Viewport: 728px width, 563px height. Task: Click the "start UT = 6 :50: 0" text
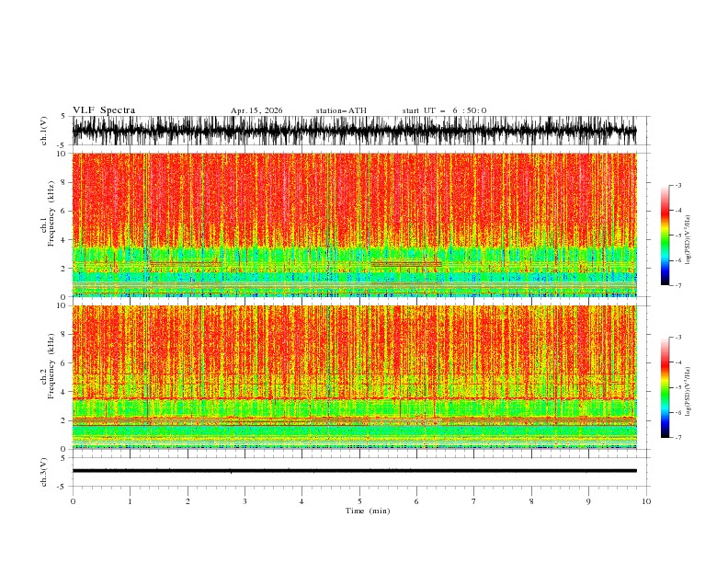point(444,110)
